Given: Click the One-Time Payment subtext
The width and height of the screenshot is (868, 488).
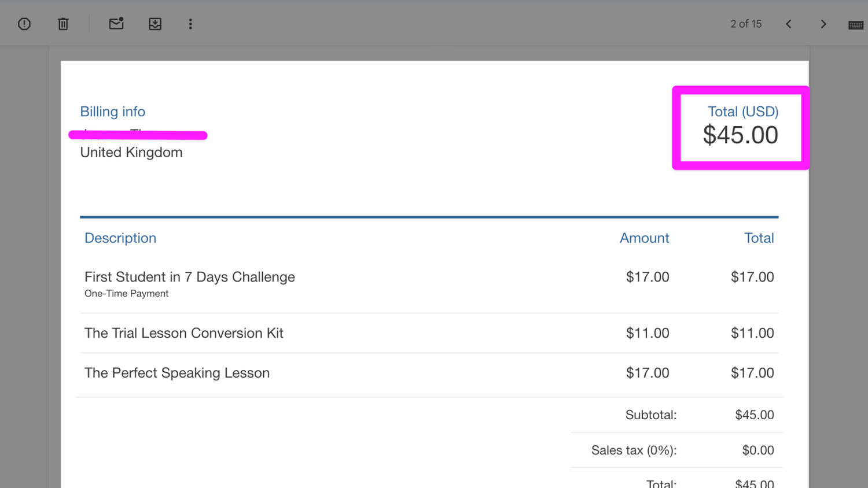Looking at the screenshot, I should [x=127, y=294].
